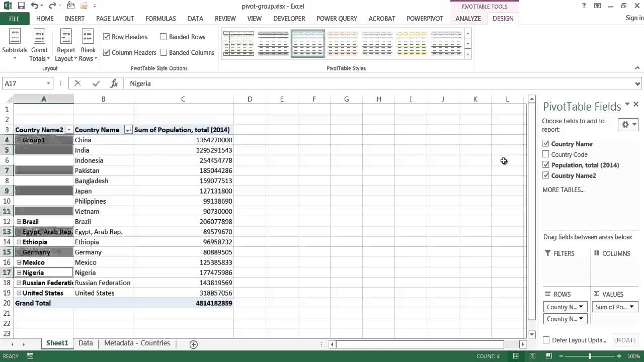Switch to Page Break Preview in status bar
The width and height of the screenshot is (644, 362).
549,356
